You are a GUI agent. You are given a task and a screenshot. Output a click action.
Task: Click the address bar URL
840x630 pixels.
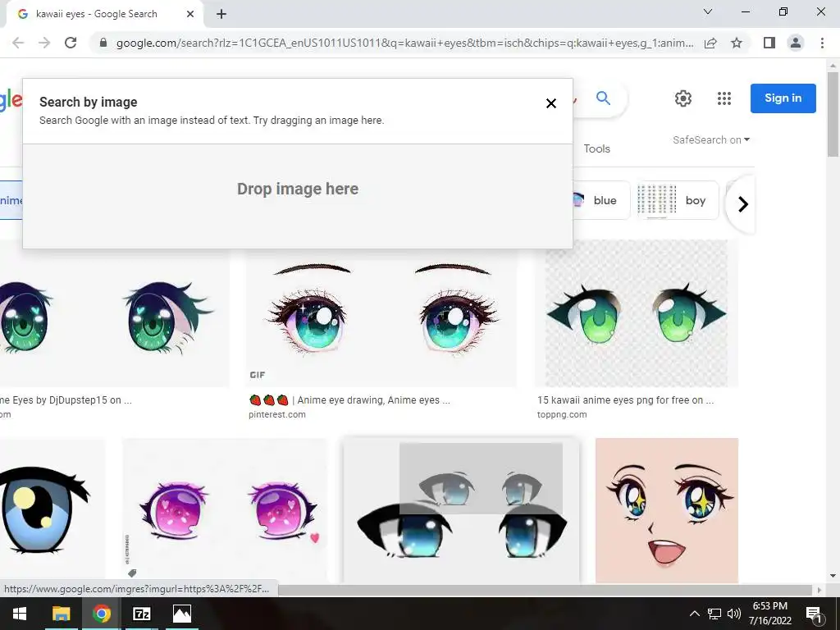[404, 43]
